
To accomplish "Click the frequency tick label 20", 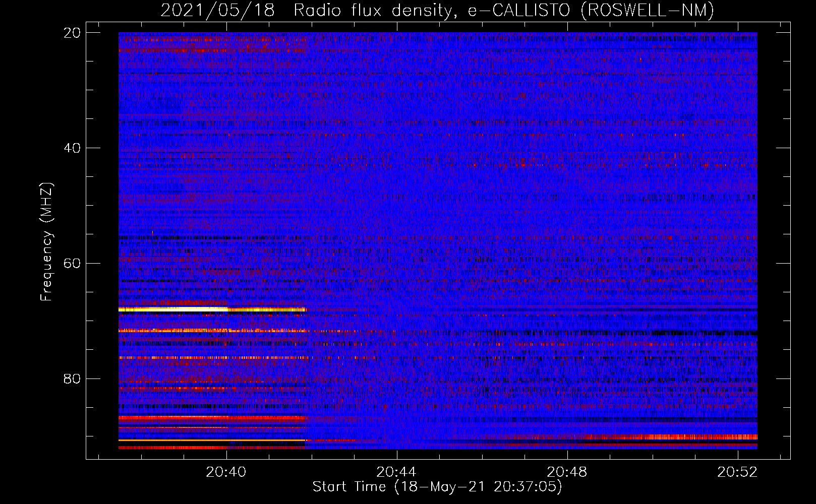I will (72, 33).
